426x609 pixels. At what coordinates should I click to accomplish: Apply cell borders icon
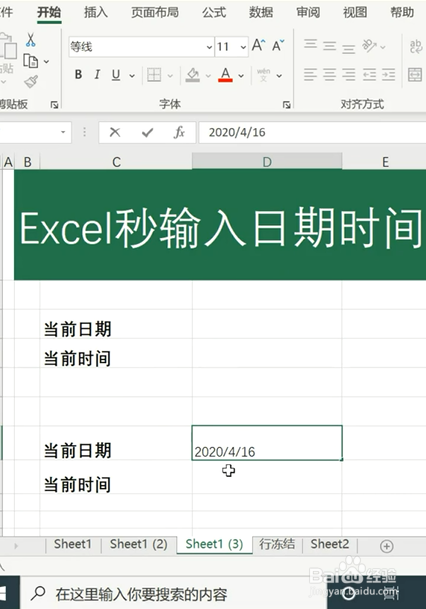click(154, 75)
